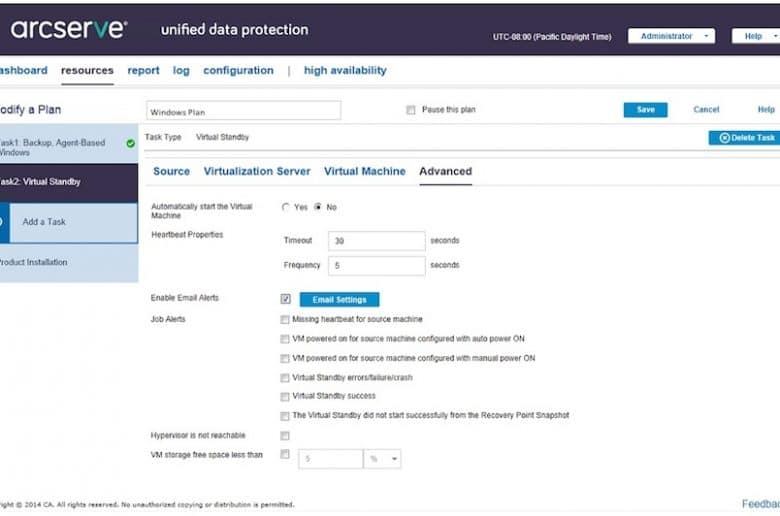Open Email Settings

click(339, 300)
